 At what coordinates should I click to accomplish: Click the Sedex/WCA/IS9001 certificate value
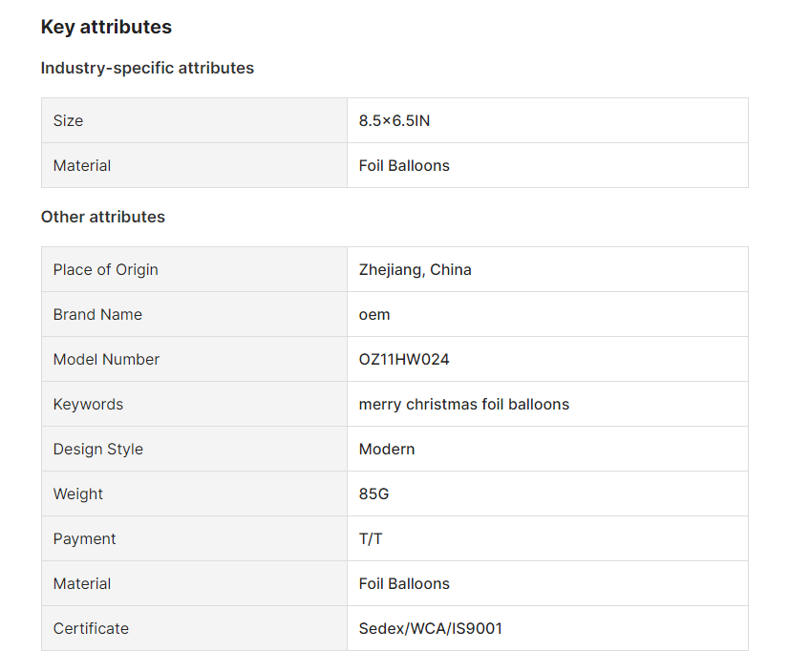coord(430,628)
